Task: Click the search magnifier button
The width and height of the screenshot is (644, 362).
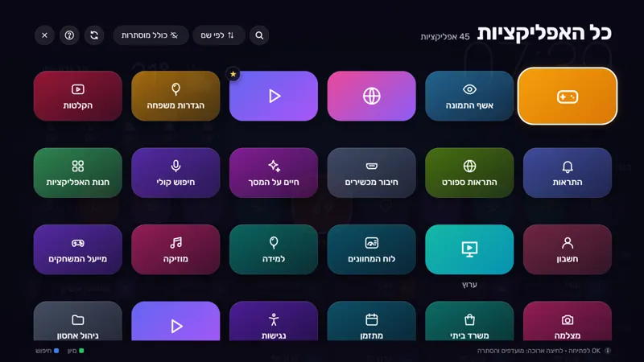Action: pyautogui.click(x=259, y=35)
